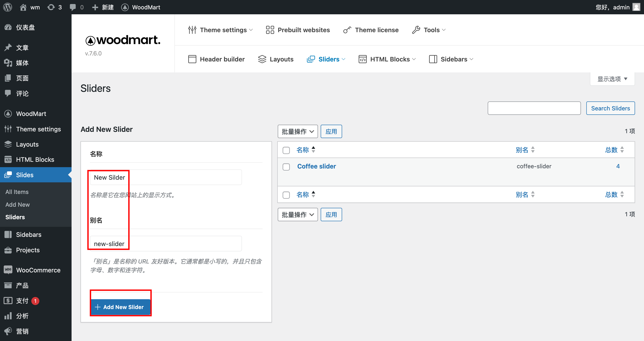Click the 产品 archive icon in sidebar

[8, 285]
